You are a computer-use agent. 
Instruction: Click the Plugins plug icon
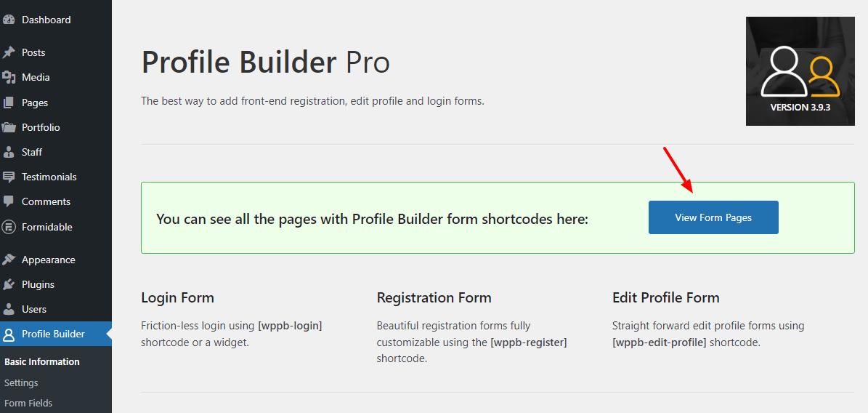point(9,284)
